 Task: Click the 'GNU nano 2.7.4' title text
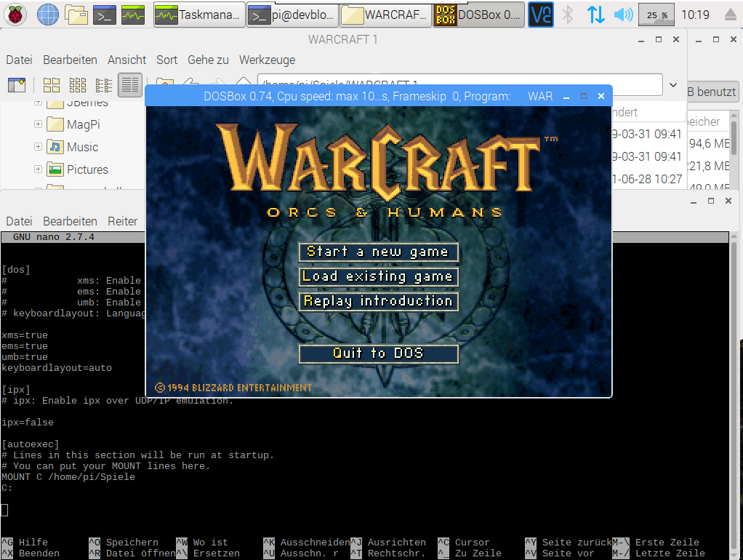[54, 237]
